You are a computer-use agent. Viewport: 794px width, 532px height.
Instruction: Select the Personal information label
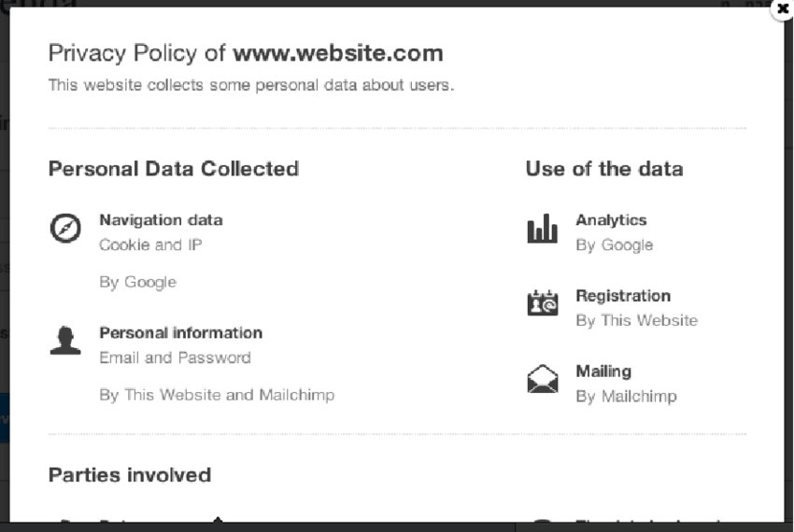pyautogui.click(x=180, y=333)
